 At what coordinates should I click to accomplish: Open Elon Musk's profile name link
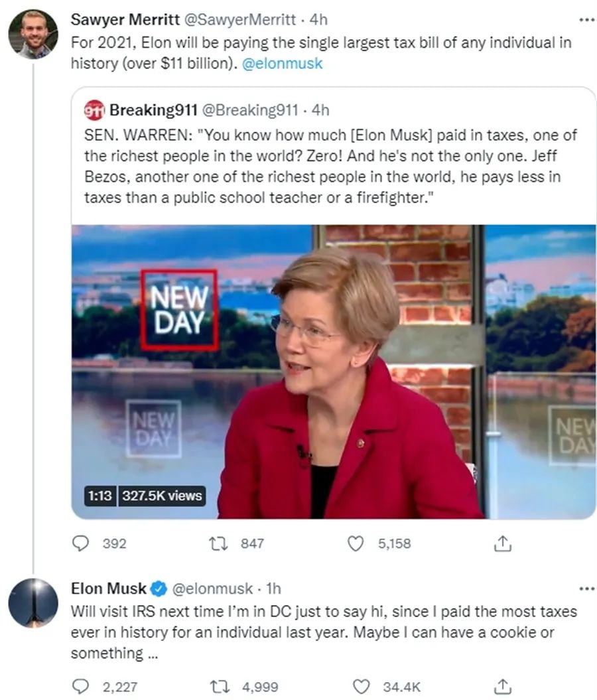(x=109, y=589)
